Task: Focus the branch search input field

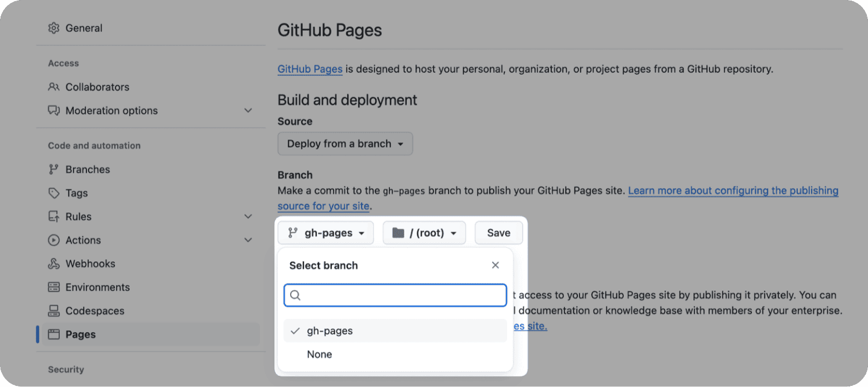Action: pyautogui.click(x=402, y=295)
